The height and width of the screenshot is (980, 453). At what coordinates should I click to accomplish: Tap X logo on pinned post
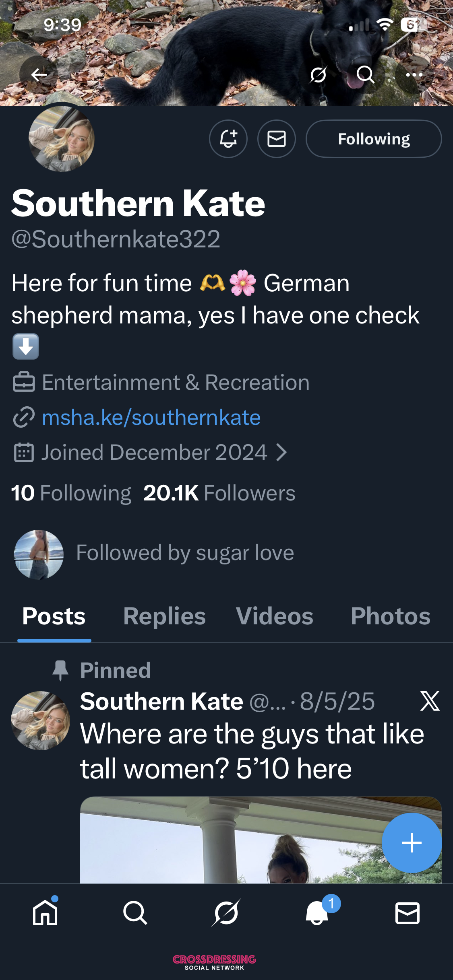[430, 701]
